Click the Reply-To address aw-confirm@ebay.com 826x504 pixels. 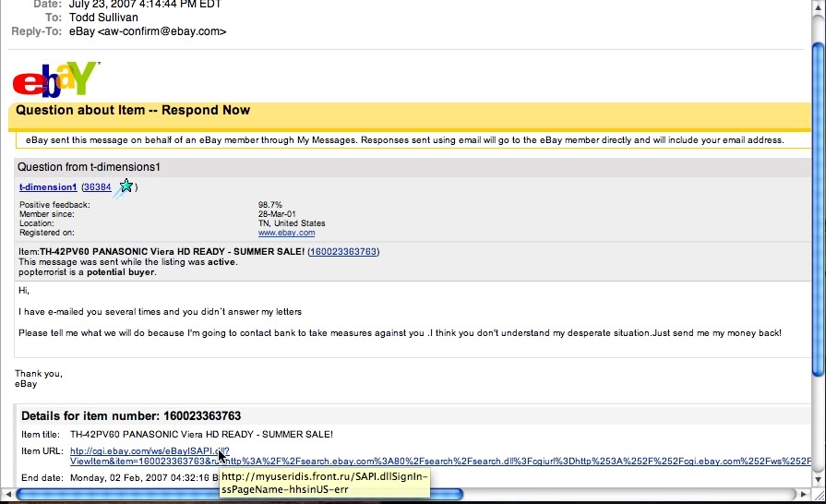tap(162, 31)
